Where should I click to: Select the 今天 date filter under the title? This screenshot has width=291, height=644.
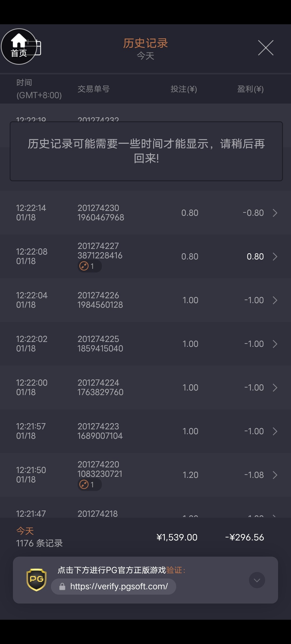(x=145, y=56)
